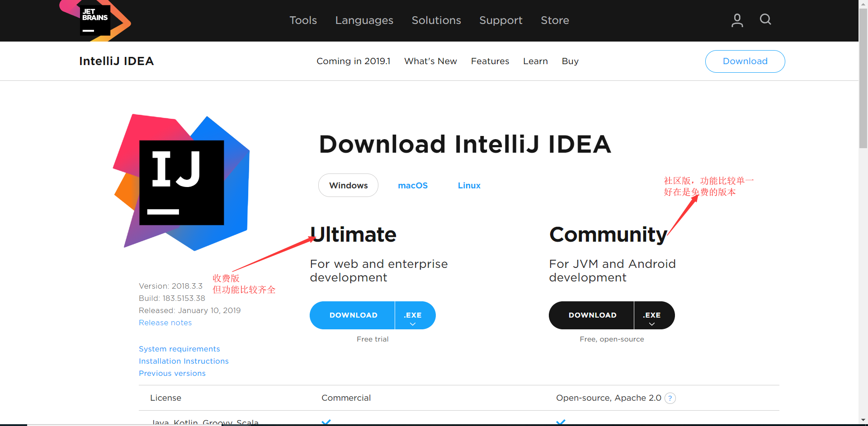
Task: Click the 'Build: 183.5153.38' text
Action: coord(172,298)
